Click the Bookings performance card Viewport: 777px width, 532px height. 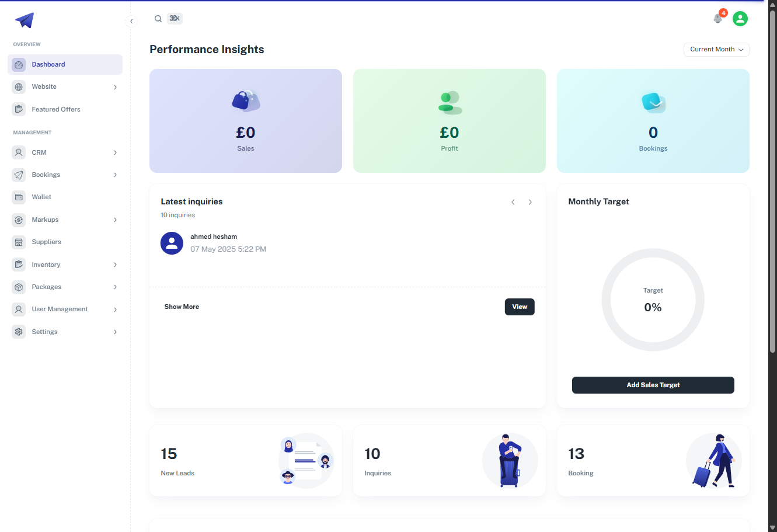tap(653, 121)
